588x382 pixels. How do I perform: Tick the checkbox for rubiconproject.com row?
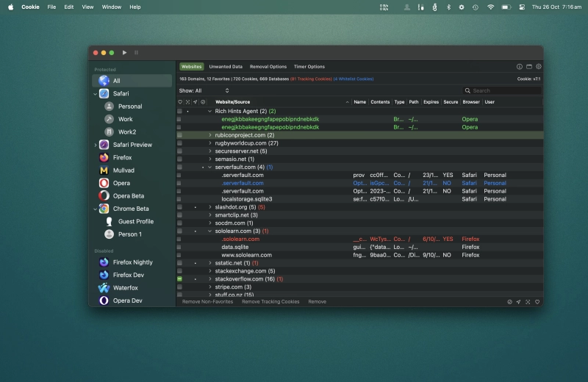[x=179, y=135]
